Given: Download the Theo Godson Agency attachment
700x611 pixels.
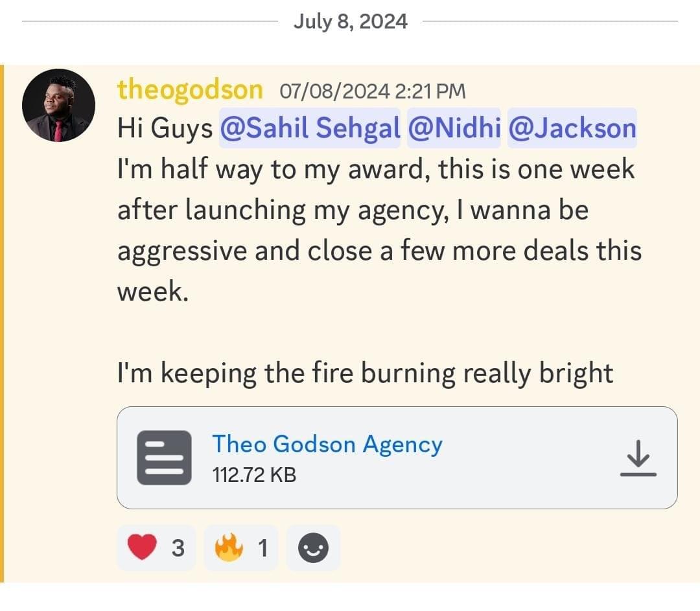Looking at the screenshot, I should 638,457.
